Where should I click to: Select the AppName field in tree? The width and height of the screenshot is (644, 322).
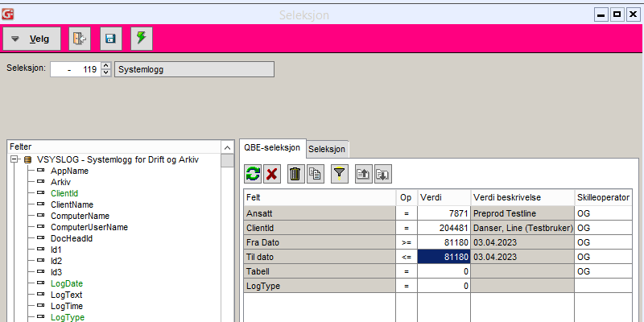coord(69,171)
